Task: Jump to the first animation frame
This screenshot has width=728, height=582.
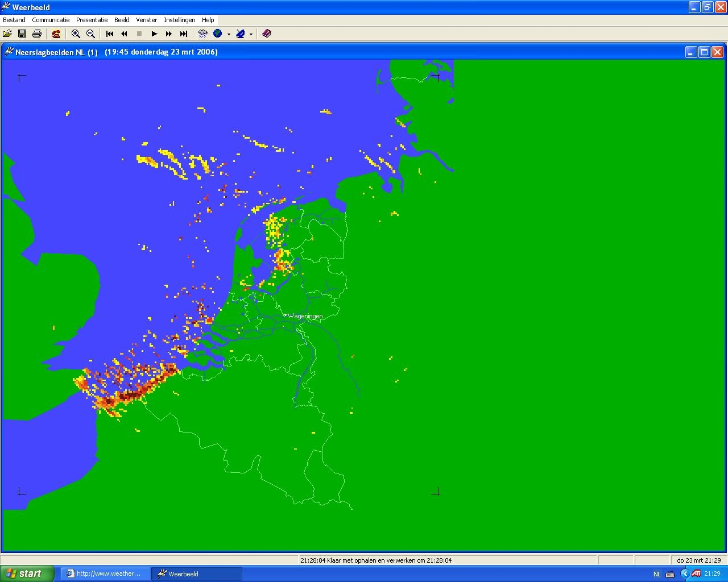Action: click(x=110, y=34)
